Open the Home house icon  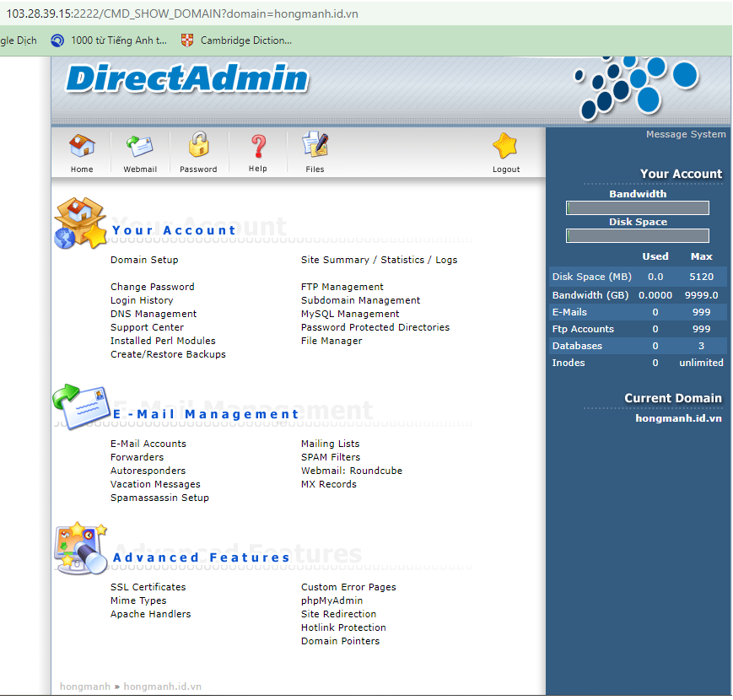(82, 146)
